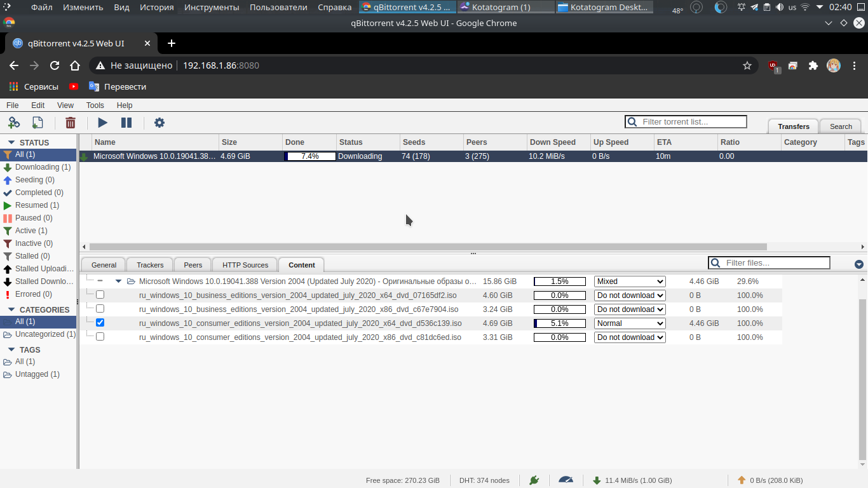Pause the torrent using the pause icon
The image size is (868, 488).
pos(126,123)
